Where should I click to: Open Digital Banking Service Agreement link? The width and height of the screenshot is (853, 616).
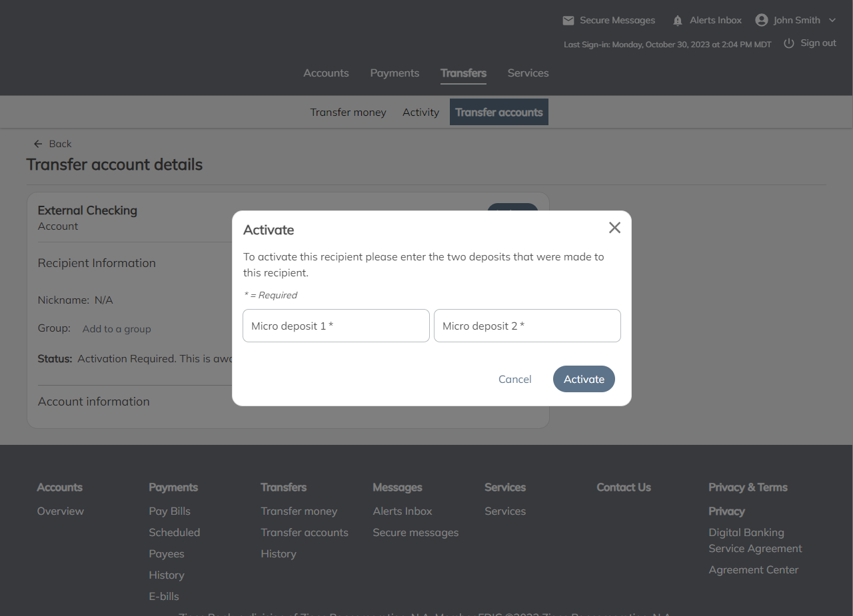[x=754, y=541]
